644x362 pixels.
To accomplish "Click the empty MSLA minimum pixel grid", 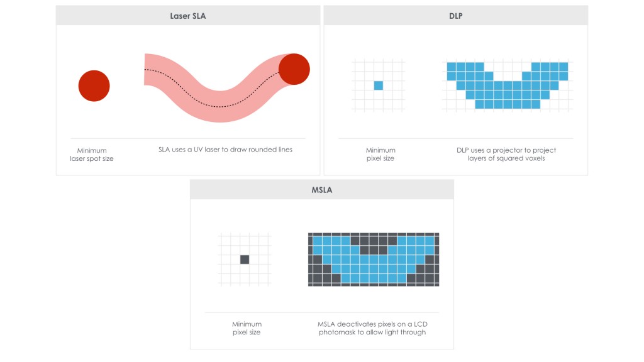I will click(245, 260).
